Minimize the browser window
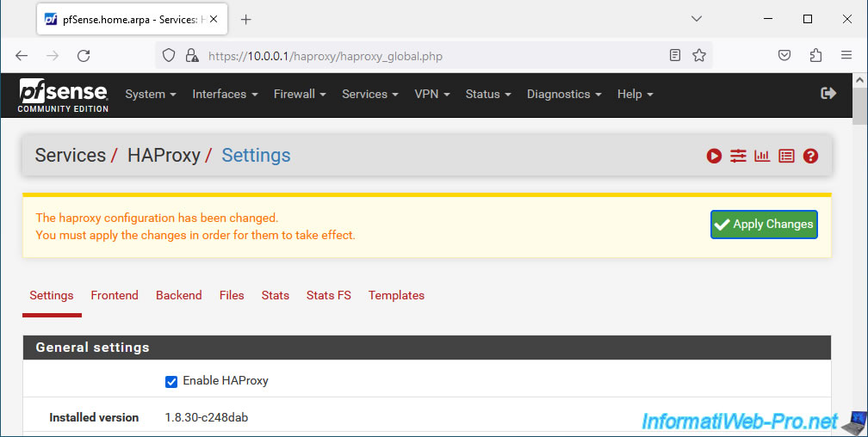Image resolution: width=868 pixels, height=437 pixels. pos(768,19)
